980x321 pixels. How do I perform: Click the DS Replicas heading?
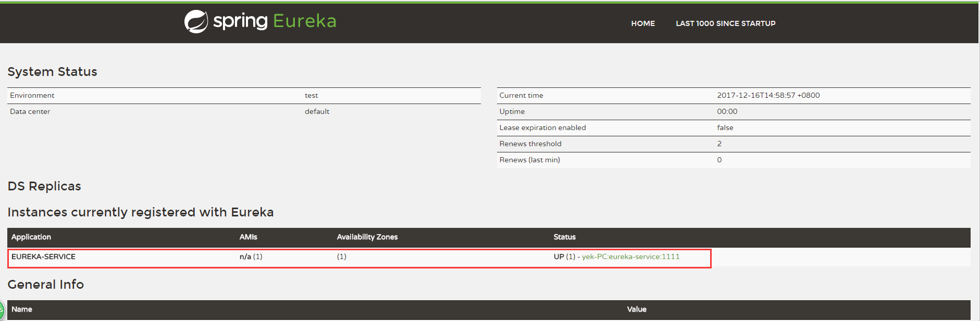[44, 186]
